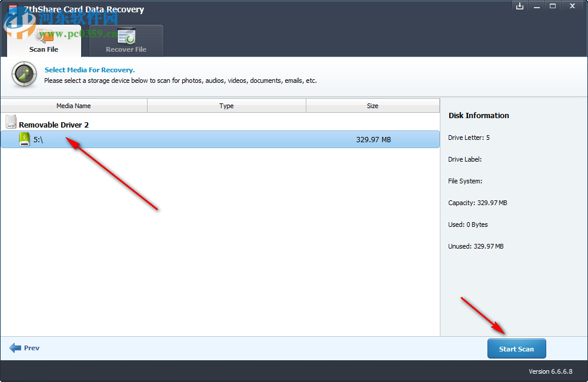
Task: Select the Removable Driver 2 entry
Action: coord(54,125)
